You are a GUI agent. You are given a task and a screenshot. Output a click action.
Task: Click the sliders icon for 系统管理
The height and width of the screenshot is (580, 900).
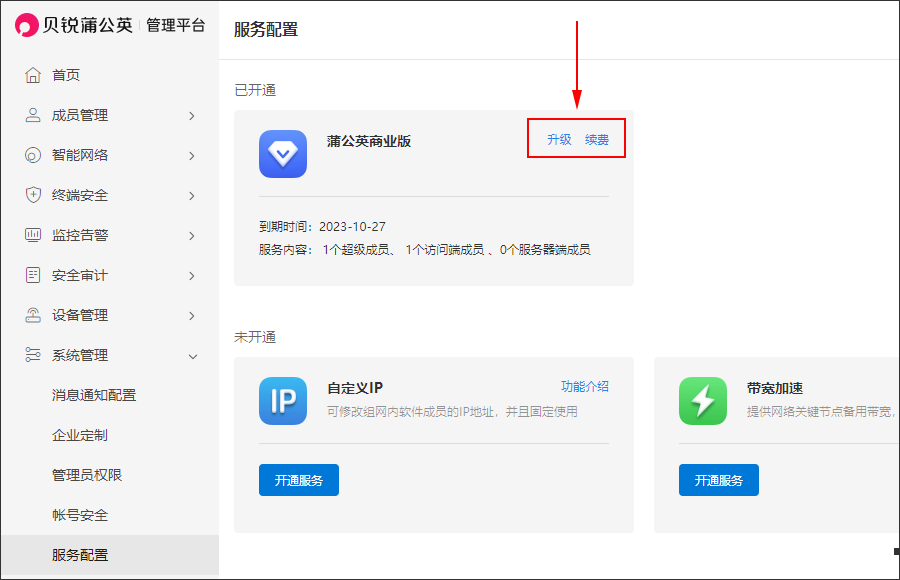point(33,355)
